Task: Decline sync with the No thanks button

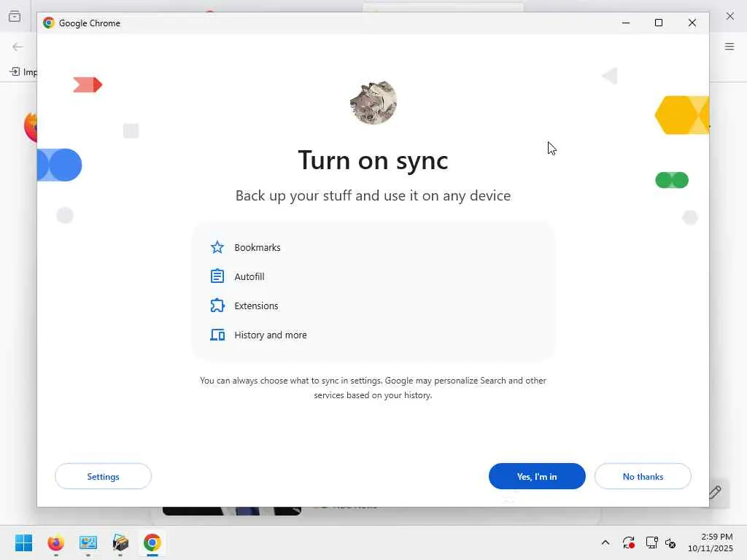Action: click(x=643, y=476)
